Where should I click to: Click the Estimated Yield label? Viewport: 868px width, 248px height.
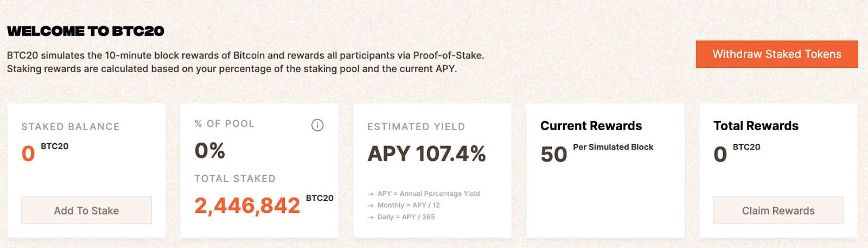coord(416,126)
